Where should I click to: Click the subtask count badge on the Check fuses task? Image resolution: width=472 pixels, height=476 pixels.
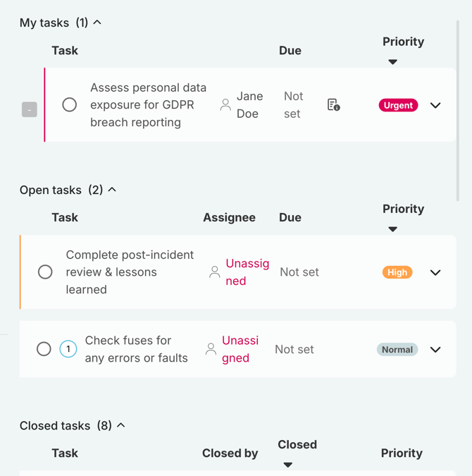pos(68,349)
